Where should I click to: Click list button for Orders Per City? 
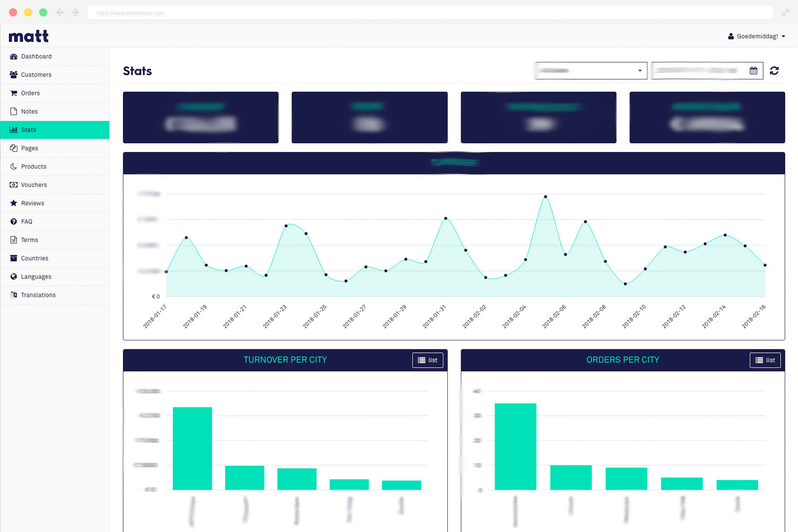pyautogui.click(x=765, y=360)
